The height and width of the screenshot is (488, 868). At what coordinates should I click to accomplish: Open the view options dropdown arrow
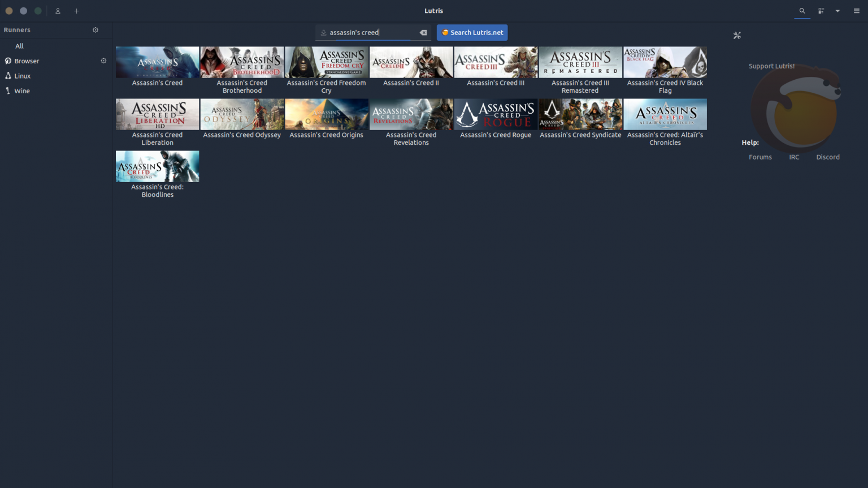(837, 11)
